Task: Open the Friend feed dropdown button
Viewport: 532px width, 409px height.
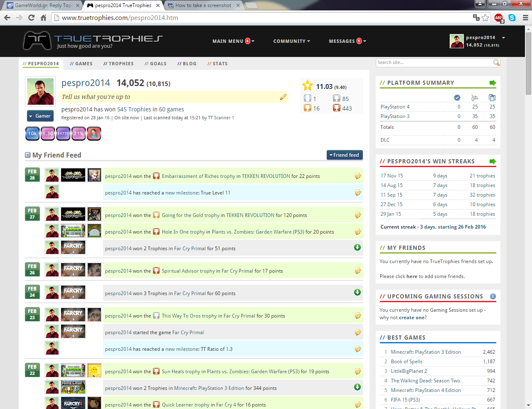Action: (x=345, y=155)
